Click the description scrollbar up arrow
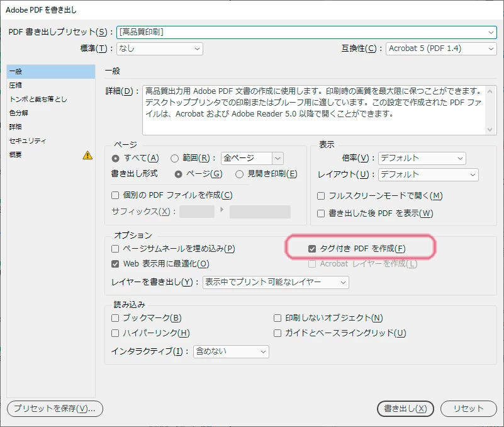 [490, 91]
